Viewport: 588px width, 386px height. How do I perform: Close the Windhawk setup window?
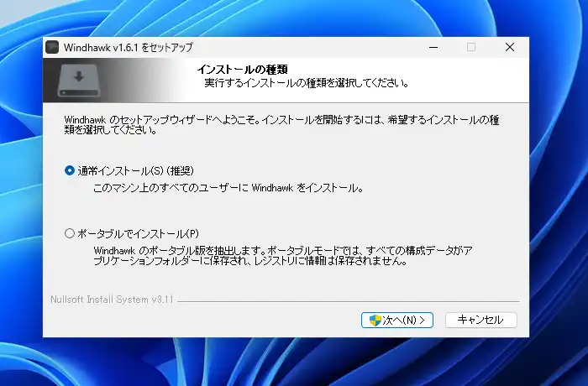click(510, 47)
